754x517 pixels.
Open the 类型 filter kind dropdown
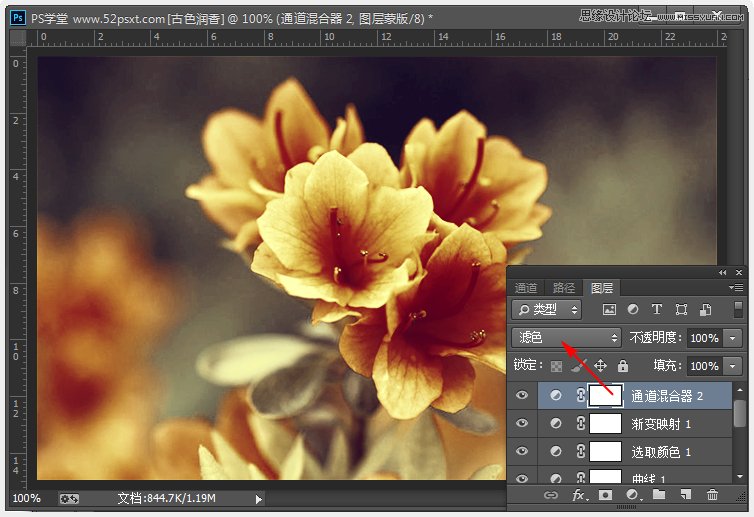[x=546, y=310]
